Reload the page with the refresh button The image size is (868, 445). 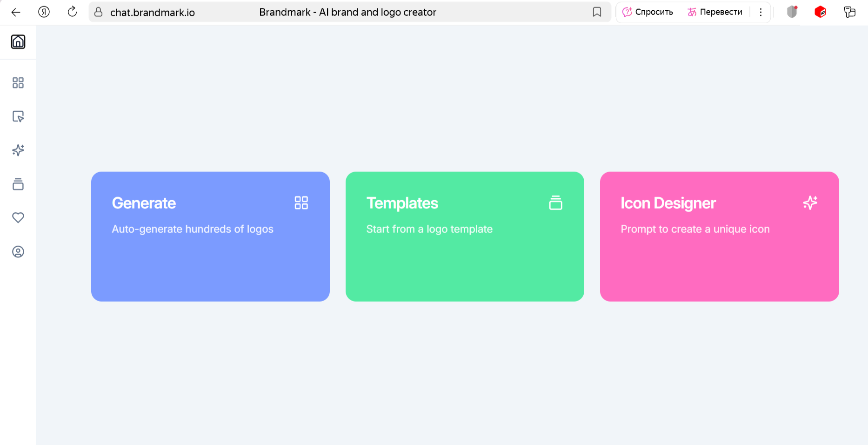pyautogui.click(x=72, y=12)
